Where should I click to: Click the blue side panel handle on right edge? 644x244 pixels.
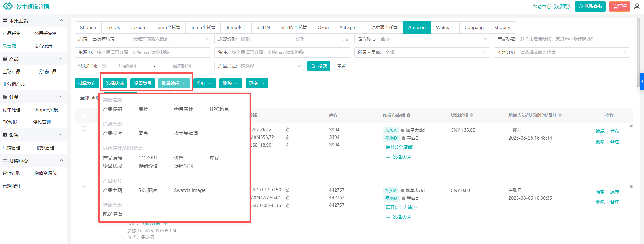coord(642,81)
